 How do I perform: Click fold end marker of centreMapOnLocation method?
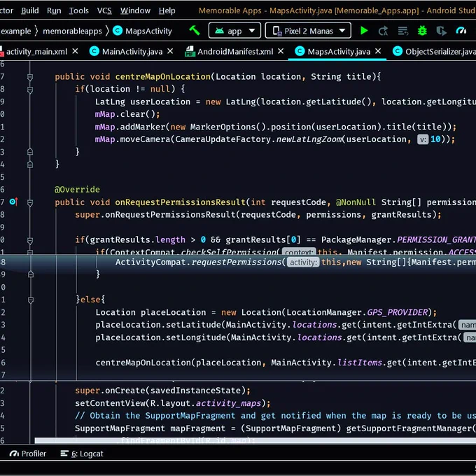click(x=29, y=164)
